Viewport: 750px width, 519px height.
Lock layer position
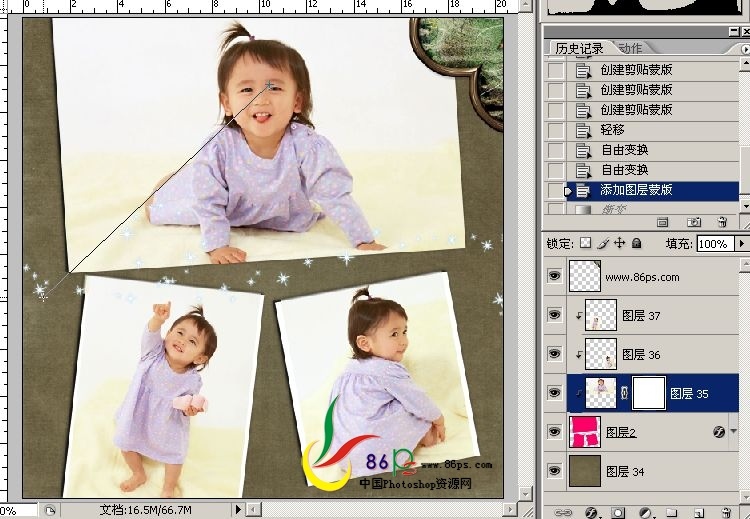pos(619,243)
